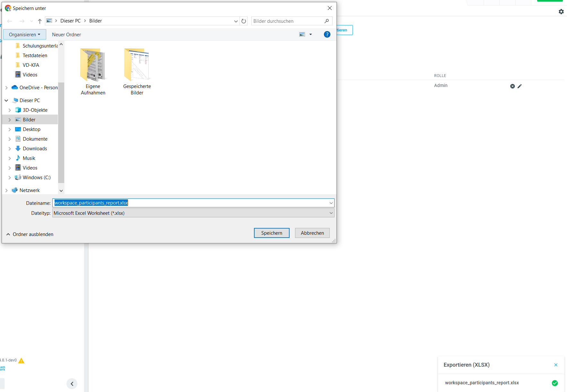Expand the Downloads tree node
Viewport: 567px width, 392px height.
coord(10,149)
